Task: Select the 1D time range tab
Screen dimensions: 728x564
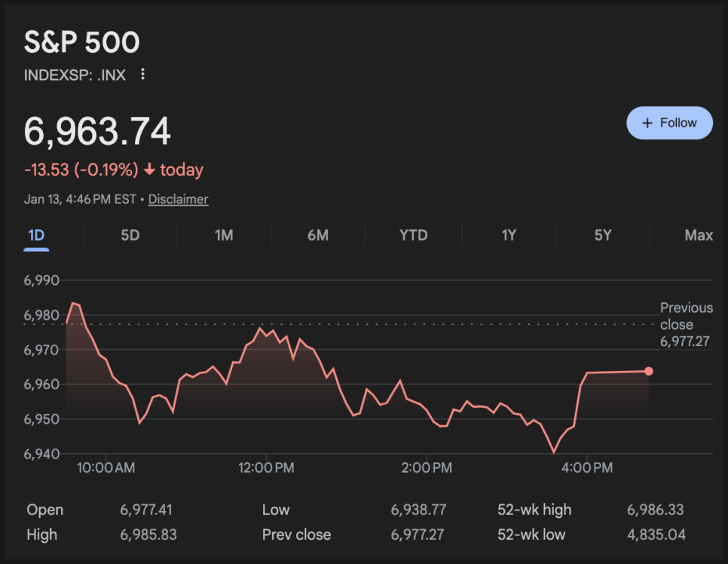Action: coord(36,235)
